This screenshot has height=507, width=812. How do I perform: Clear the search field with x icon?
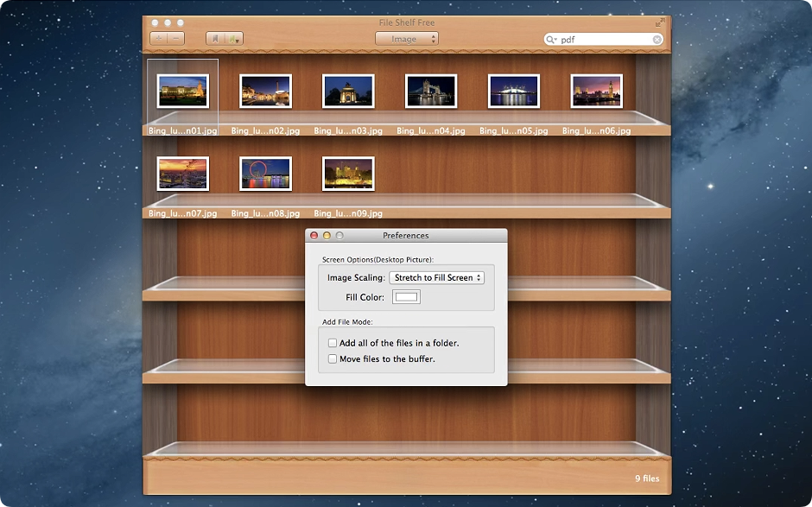point(657,40)
